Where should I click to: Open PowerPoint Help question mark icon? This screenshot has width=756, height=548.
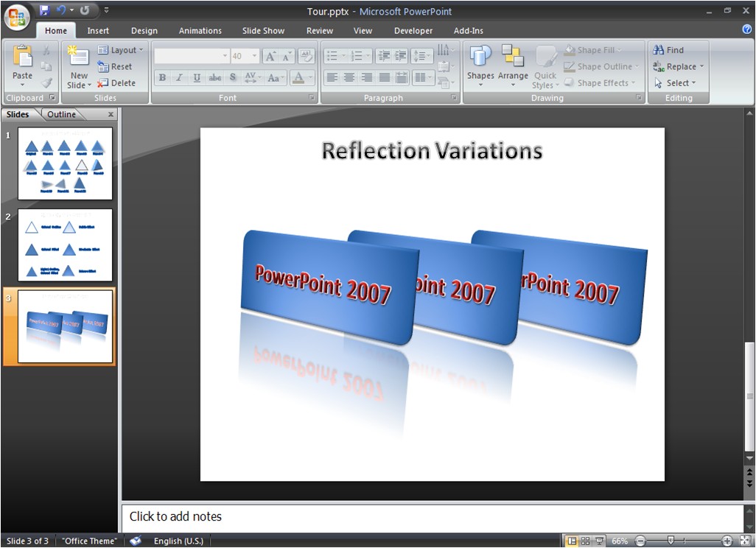(746, 29)
